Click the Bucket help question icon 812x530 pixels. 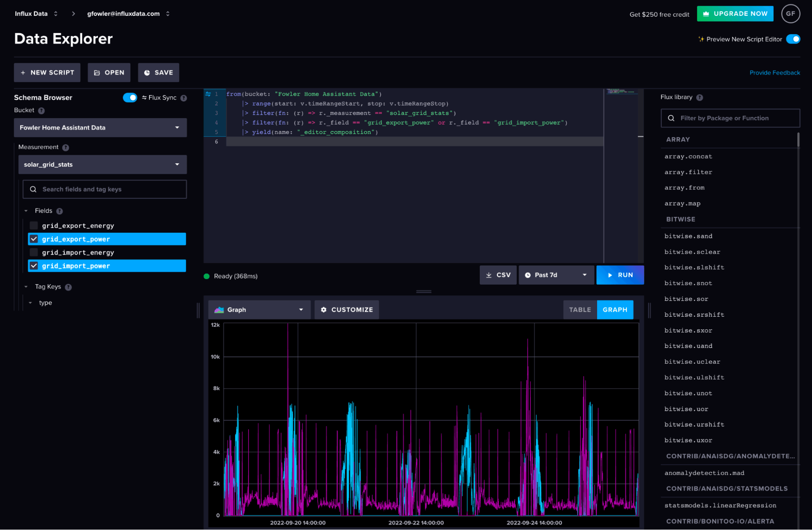[41, 110]
